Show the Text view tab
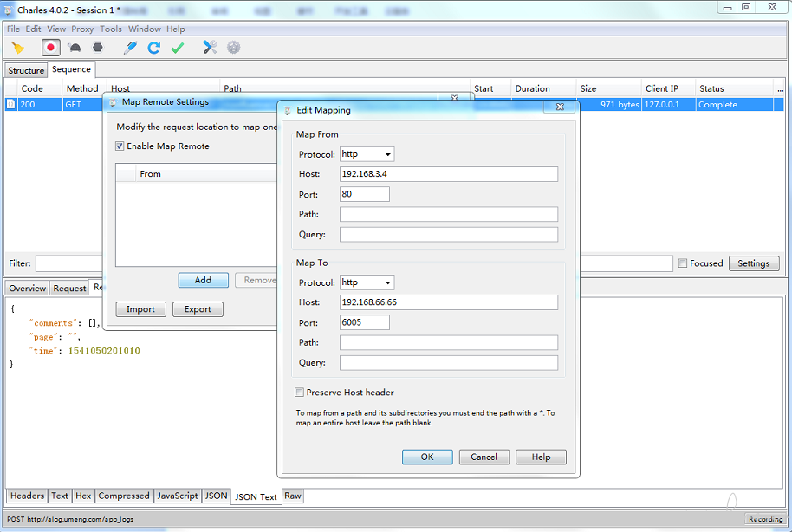This screenshot has height=532, width=792. click(x=60, y=496)
